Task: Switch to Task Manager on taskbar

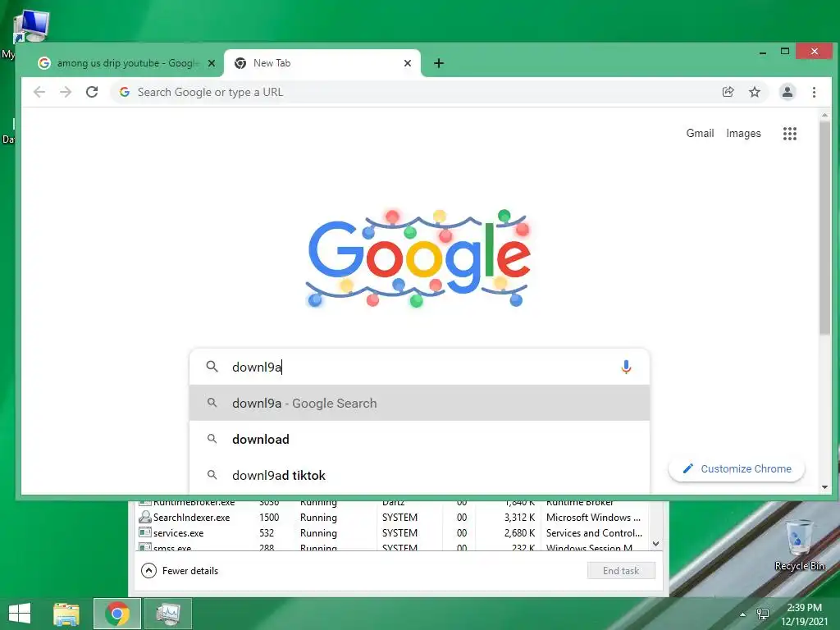Action: coord(168,614)
